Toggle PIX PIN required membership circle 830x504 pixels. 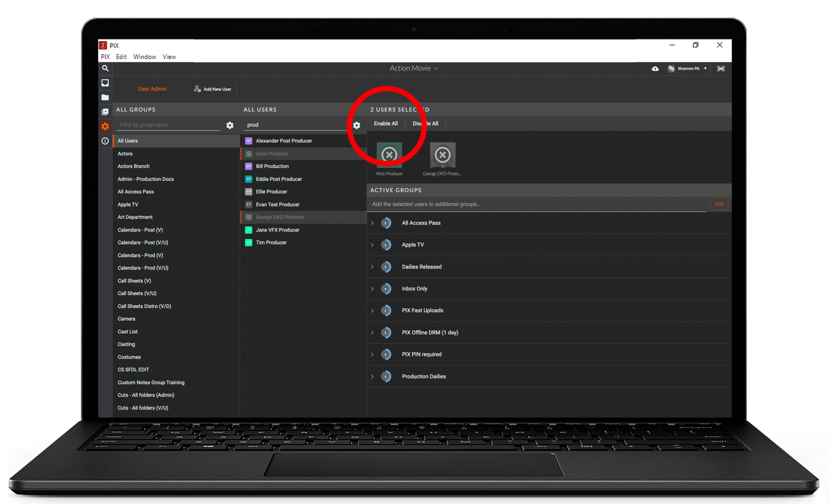386,354
